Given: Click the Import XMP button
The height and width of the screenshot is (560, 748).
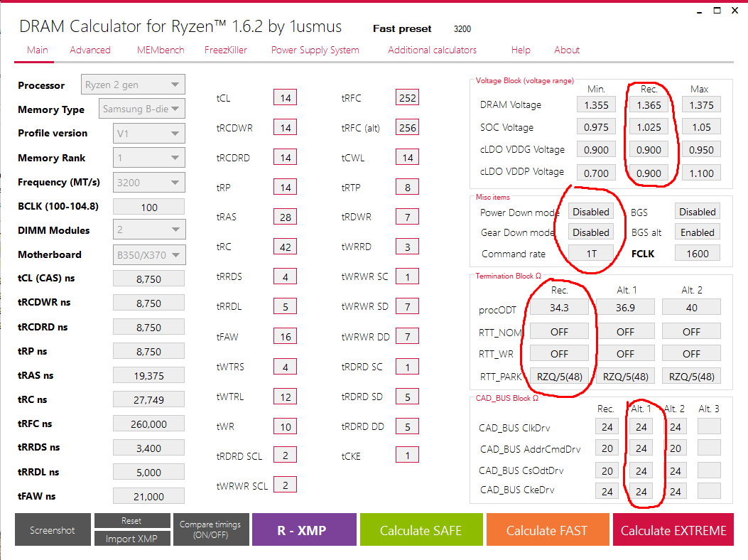Looking at the screenshot, I should (132, 539).
